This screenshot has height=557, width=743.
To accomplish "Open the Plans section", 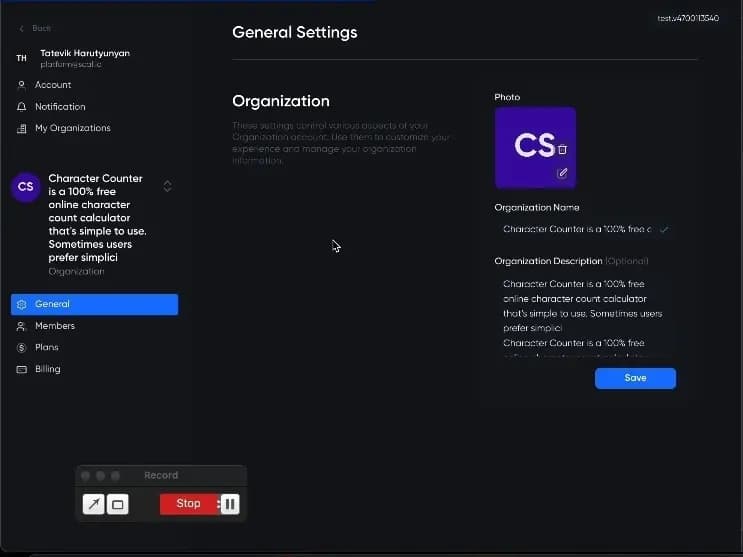I will coord(46,347).
